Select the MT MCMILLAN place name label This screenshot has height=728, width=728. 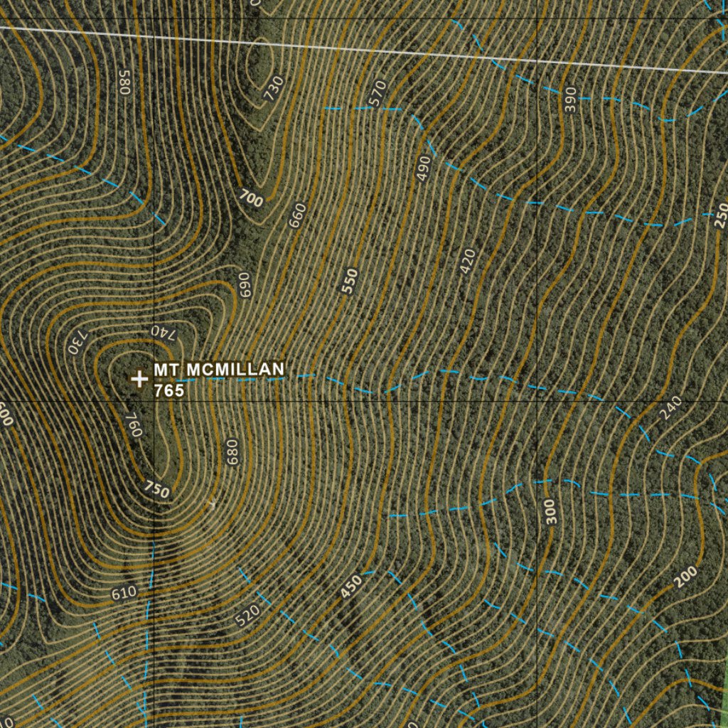(x=219, y=369)
